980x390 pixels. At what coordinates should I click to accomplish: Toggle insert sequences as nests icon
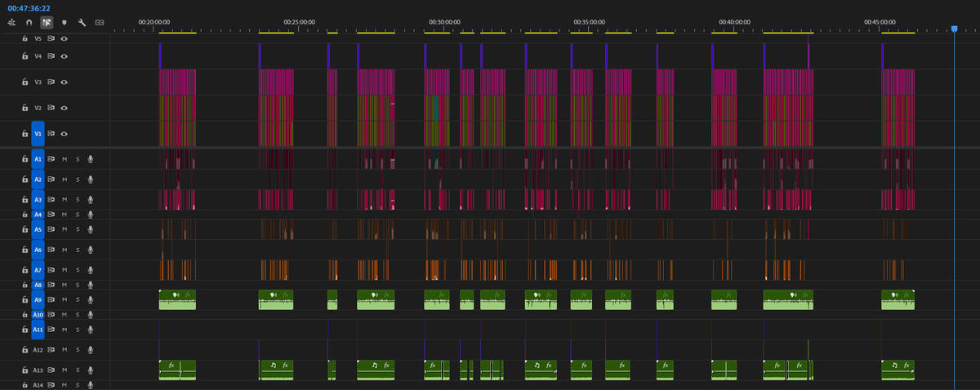click(11, 22)
